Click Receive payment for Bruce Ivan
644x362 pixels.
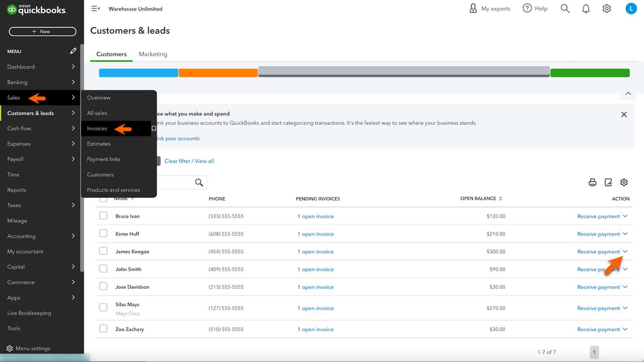click(x=599, y=216)
